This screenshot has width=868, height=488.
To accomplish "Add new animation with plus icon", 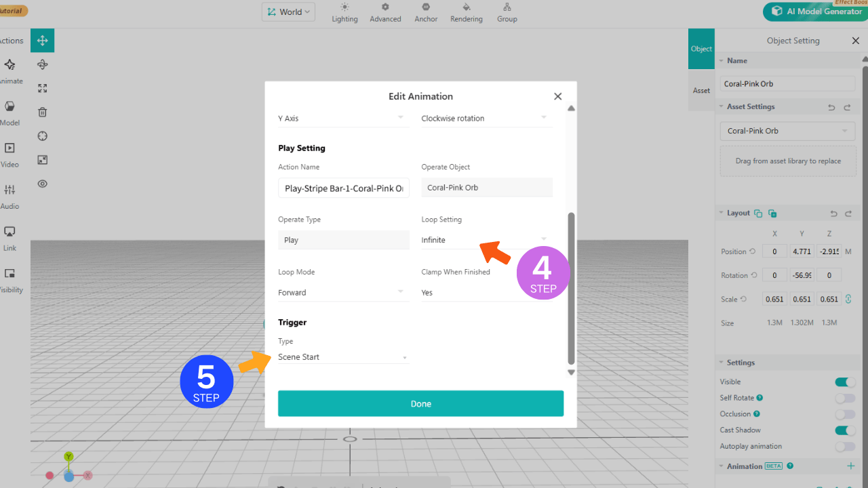I will [x=850, y=466].
